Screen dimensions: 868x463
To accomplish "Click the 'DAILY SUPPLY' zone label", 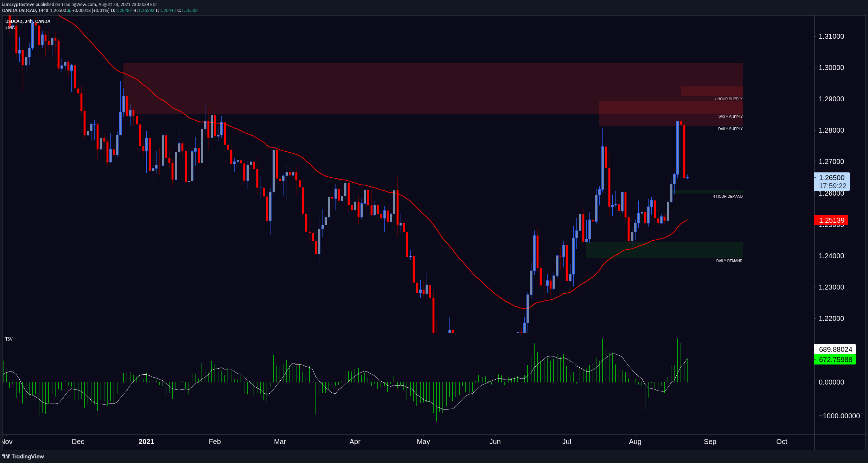I will (x=730, y=129).
